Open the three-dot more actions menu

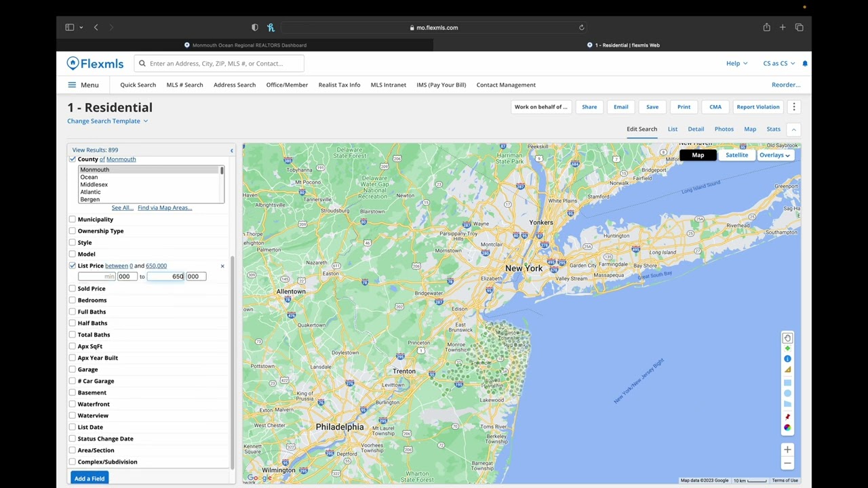pyautogui.click(x=794, y=107)
